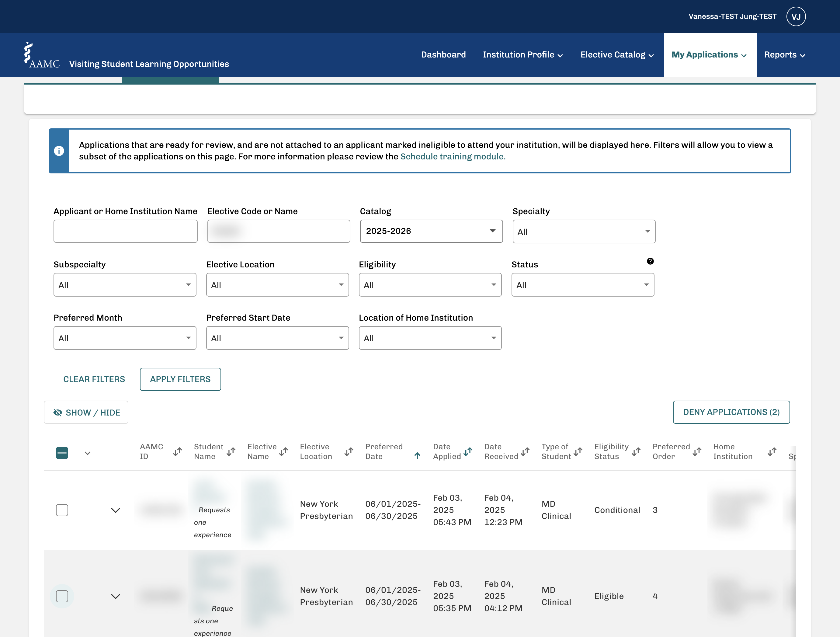The image size is (840, 637).
Task: Open the Eligibility dropdown
Action: pyautogui.click(x=430, y=284)
